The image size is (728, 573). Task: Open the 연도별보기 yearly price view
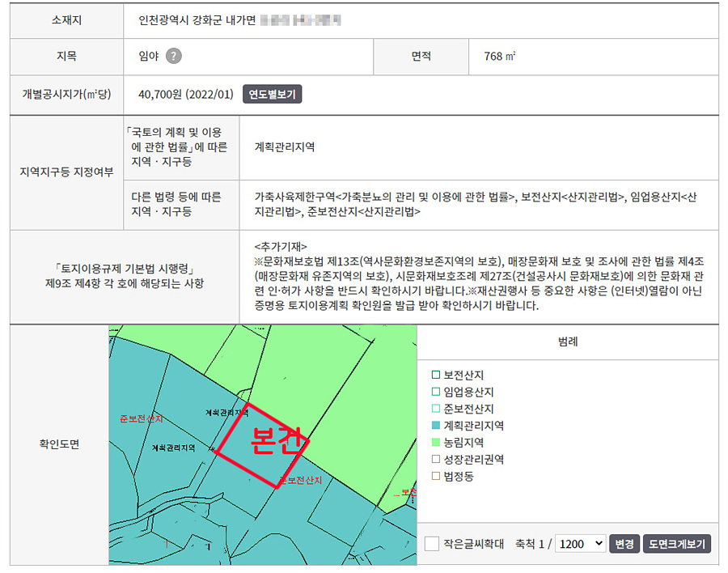[x=272, y=95]
